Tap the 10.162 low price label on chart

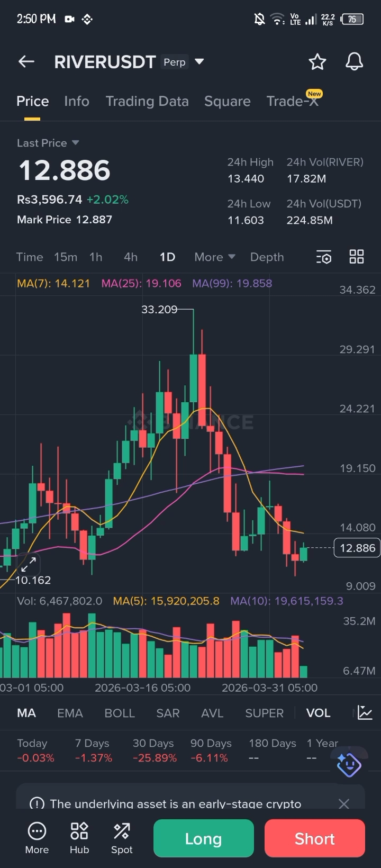[x=33, y=580]
